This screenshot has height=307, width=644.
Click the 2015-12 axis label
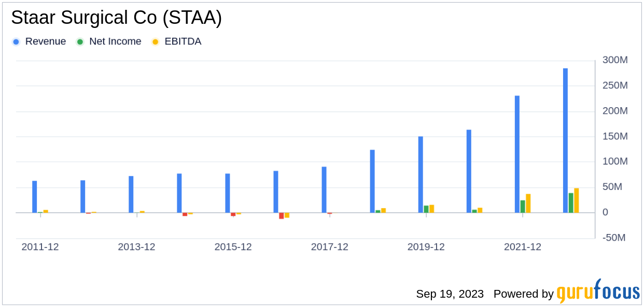(x=233, y=247)
